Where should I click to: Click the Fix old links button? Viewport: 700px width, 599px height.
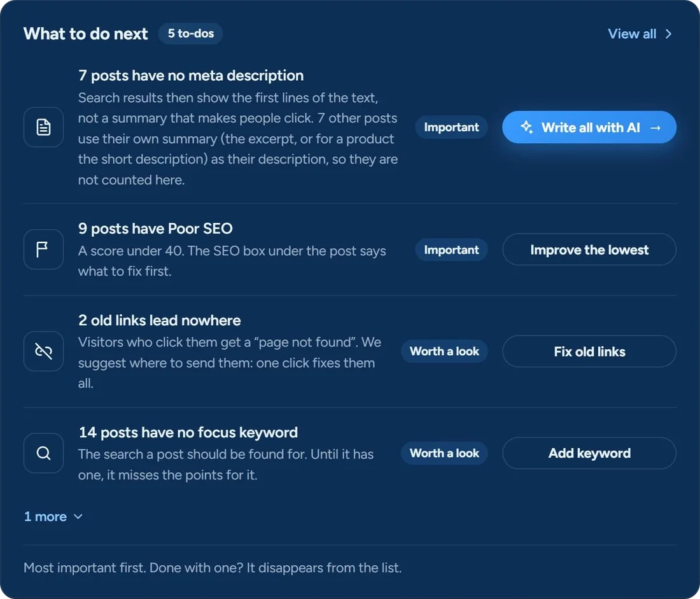tap(589, 351)
